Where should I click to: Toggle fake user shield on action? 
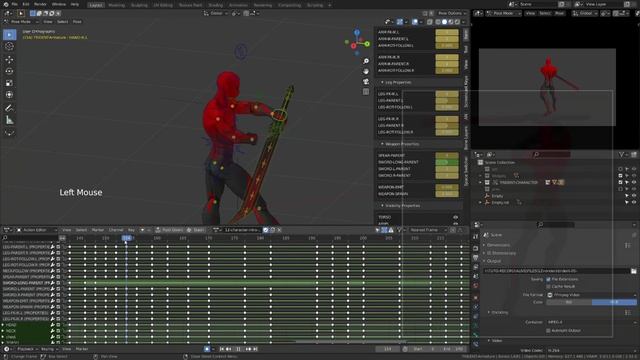(x=266, y=230)
